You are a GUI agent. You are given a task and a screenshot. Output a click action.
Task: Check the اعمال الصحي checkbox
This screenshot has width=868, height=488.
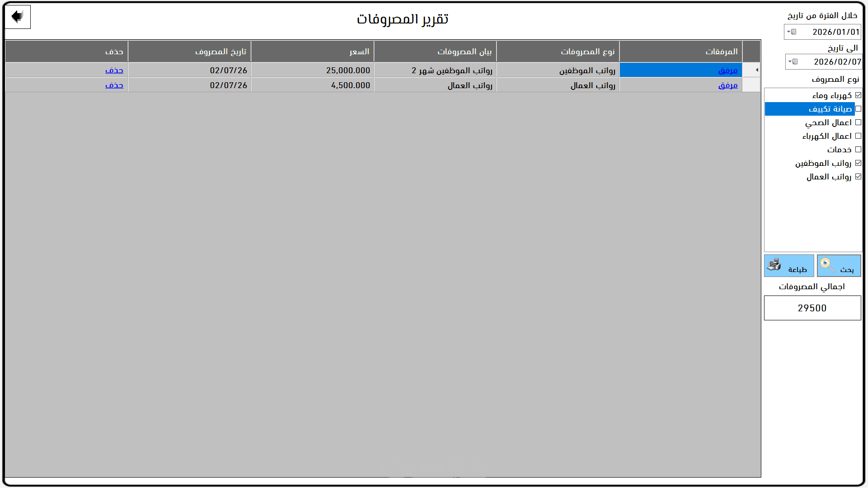[x=858, y=122]
